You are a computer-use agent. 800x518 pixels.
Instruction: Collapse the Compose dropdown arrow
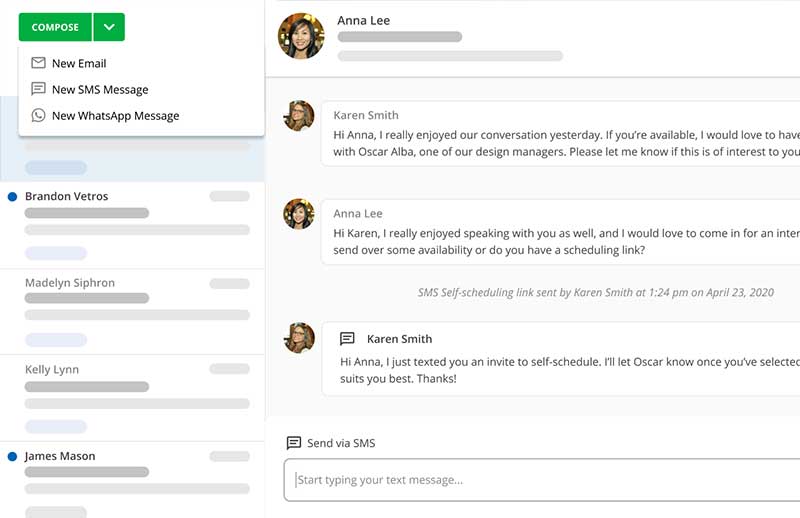click(x=109, y=27)
